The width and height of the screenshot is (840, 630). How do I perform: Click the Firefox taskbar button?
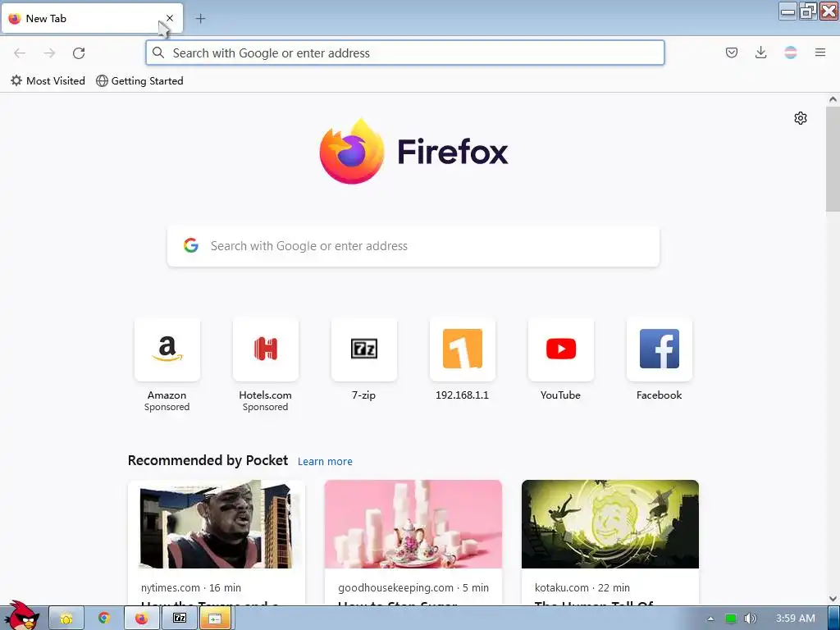click(x=141, y=619)
